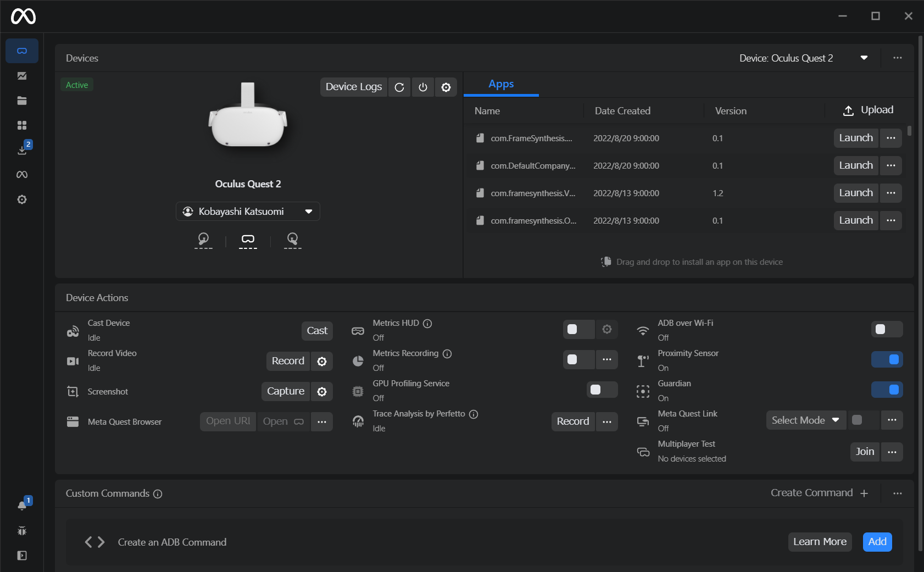Enable GPU Profiling Service switch
The width and height of the screenshot is (924, 572).
pyautogui.click(x=602, y=390)
